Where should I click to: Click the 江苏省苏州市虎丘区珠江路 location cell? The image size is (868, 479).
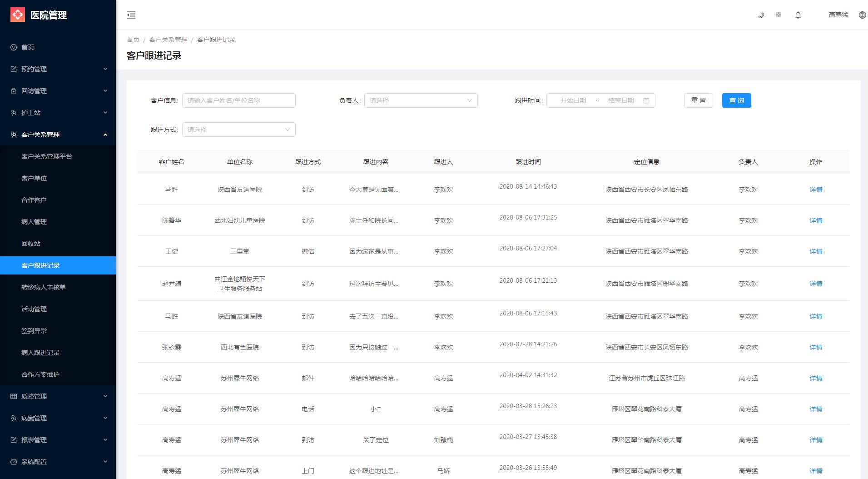647,378
